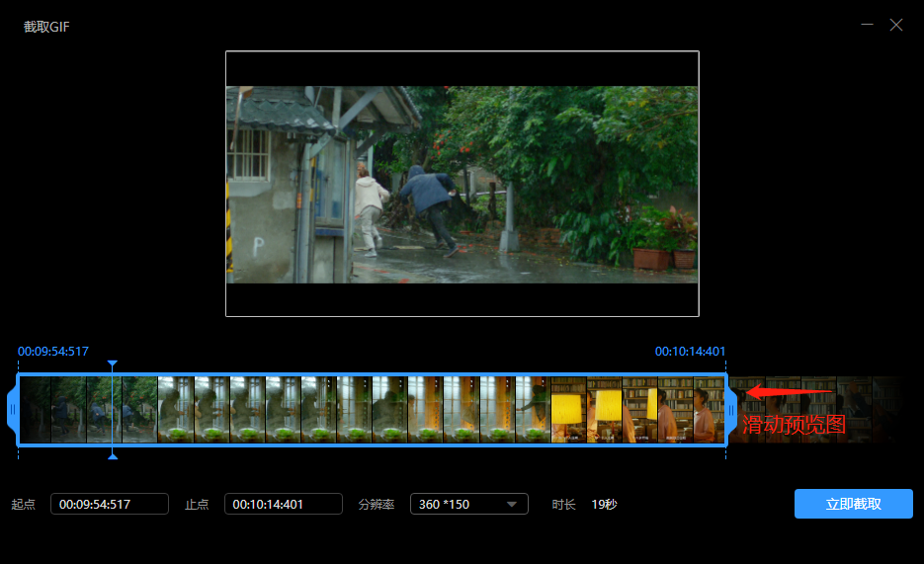This screenshot has height=564, width=924.
Task: Click the 止点 end time input field
Action: (x=284, y=504)
